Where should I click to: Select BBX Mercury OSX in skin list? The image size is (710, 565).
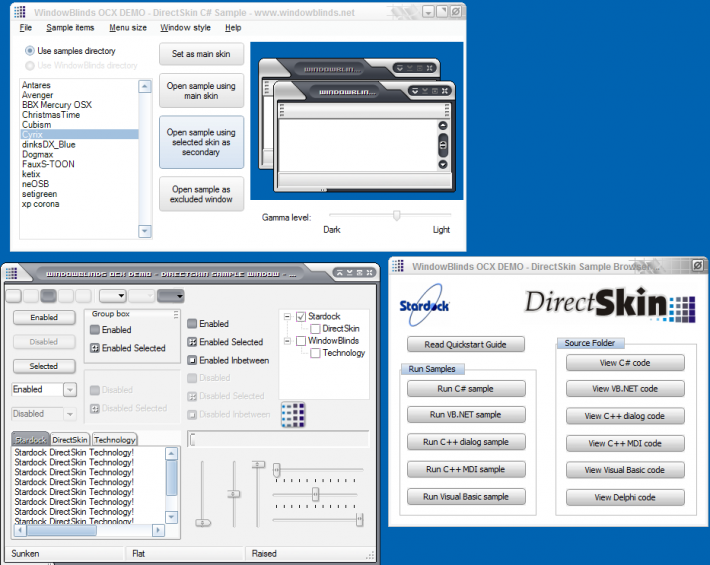[x=79, y=105]
